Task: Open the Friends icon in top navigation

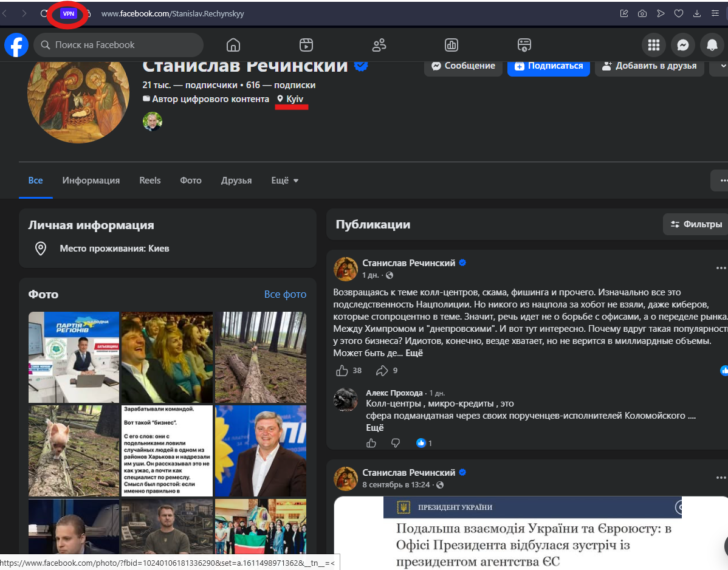Action: click(379, 45)
